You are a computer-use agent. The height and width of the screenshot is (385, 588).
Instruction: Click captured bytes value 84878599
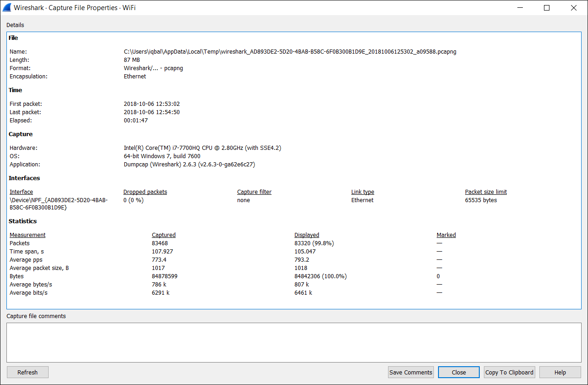(165, 276)
